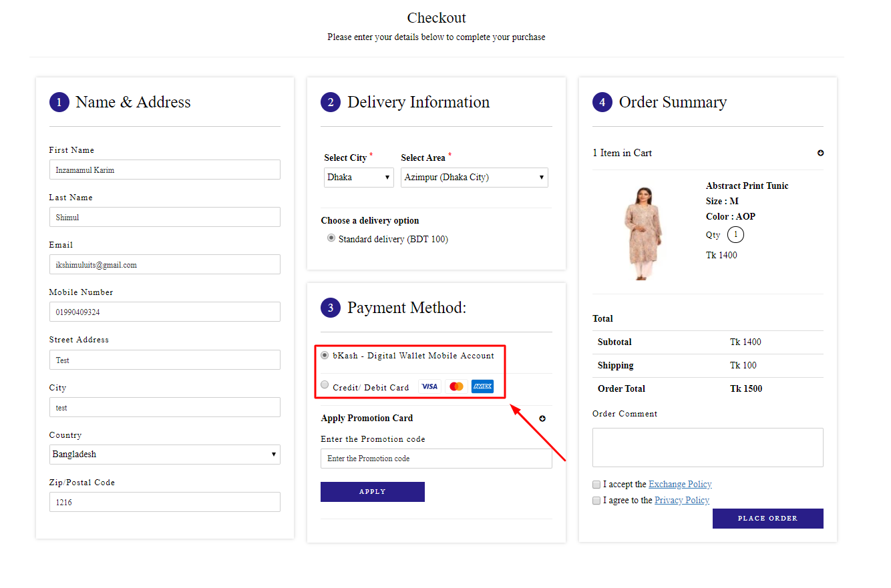This screenshot has height=588, width=891.
Task: Select bKash Digital Wallet payment option
Action: 325,354
